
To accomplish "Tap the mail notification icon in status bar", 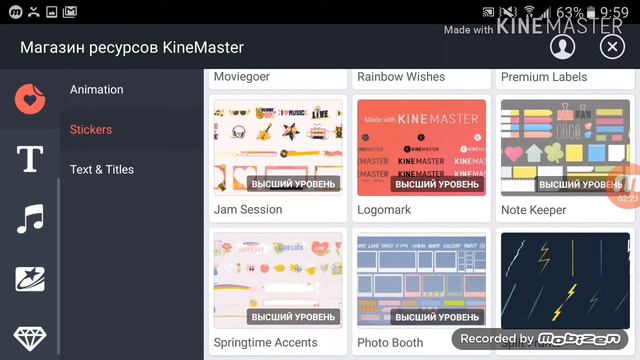I will 70,12.
